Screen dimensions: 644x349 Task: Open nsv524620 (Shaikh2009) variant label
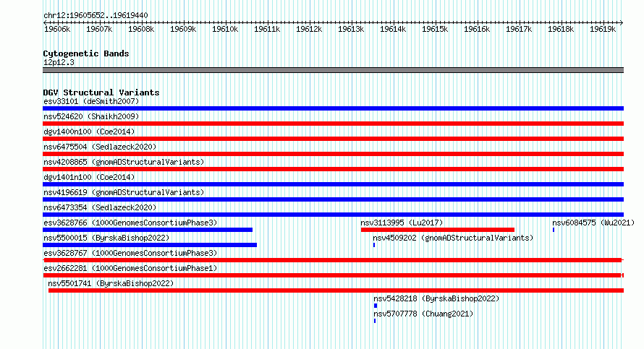[x=91, y=116]
